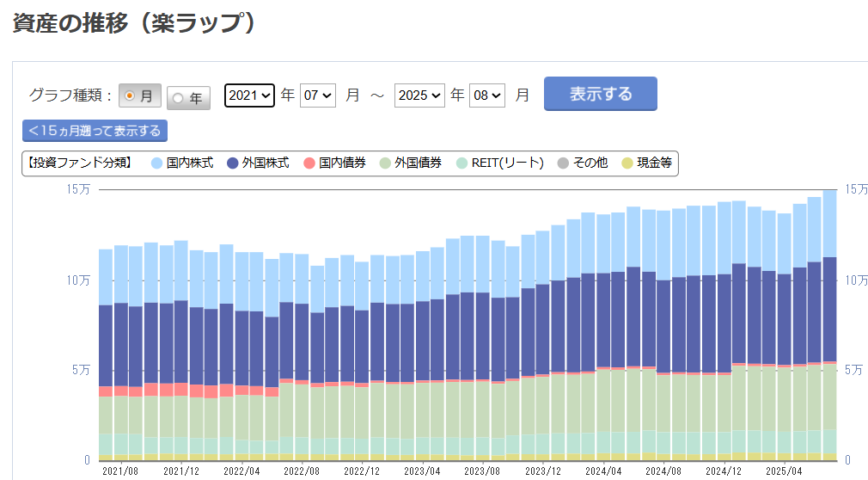
Task: Click the 表示する button
Action: pos(601,94)
